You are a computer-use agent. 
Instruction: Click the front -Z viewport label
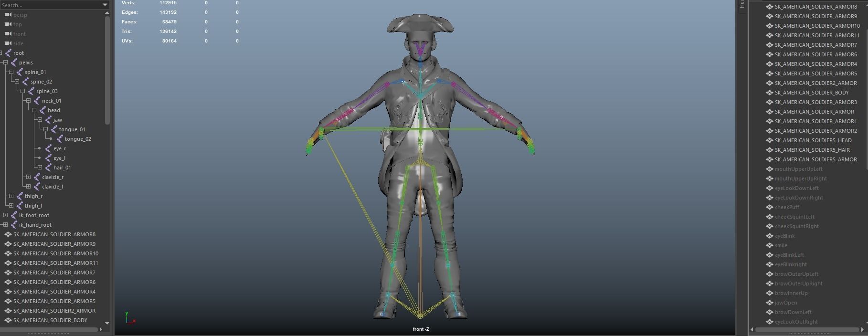pos(421,329)
